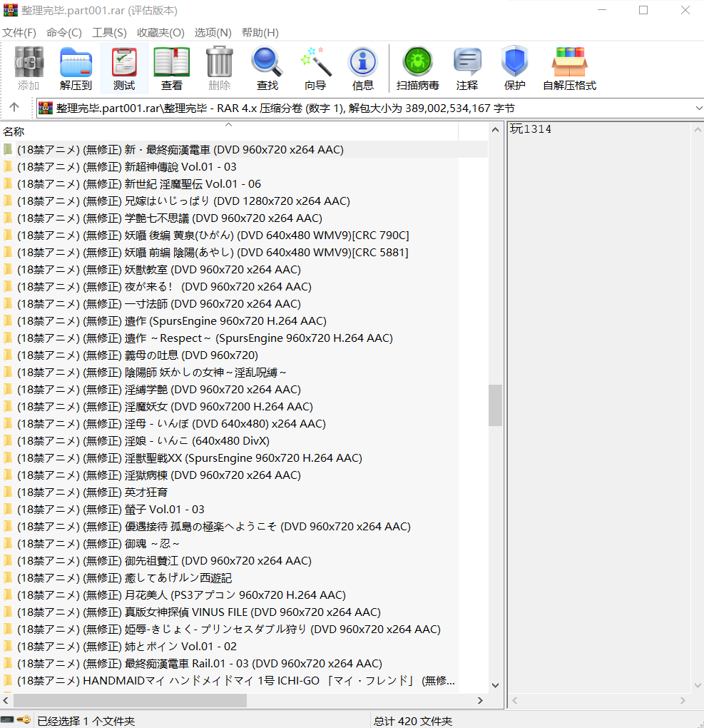Image resolution: width=704 pixels, height=728 pixels.
Task: Click status text 总计 420 文件夹
Action: 413,721
